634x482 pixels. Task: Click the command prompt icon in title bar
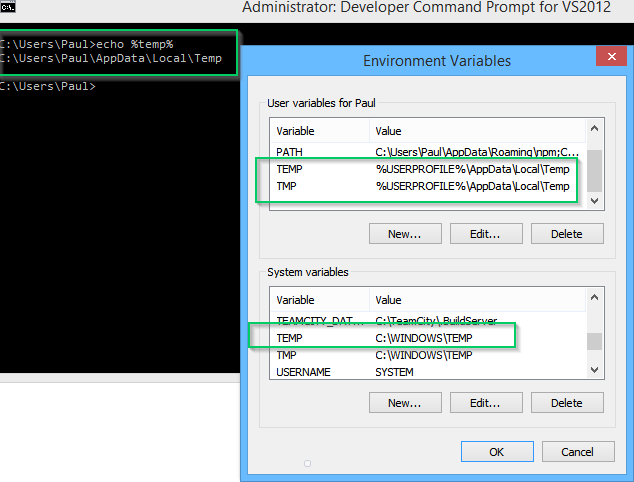pos(8,6)
